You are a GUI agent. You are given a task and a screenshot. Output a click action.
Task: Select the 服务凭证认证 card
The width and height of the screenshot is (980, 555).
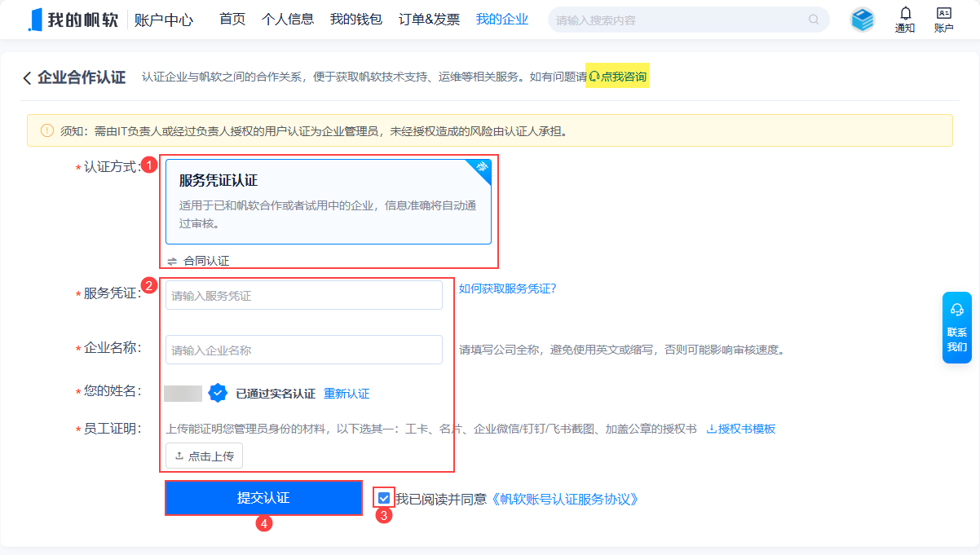coord(329,202)
